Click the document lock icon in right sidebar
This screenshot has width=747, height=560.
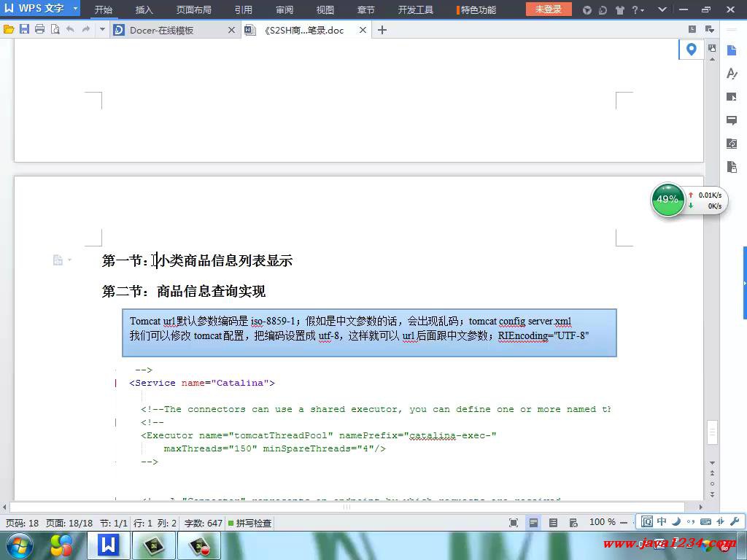pos(732,167)
